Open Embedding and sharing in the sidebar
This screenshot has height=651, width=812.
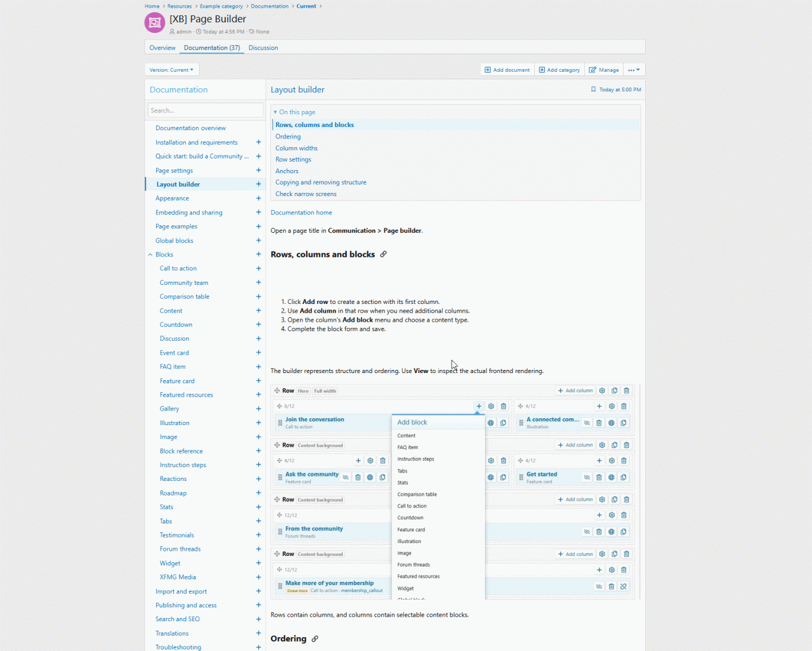(x=189, y=213)
